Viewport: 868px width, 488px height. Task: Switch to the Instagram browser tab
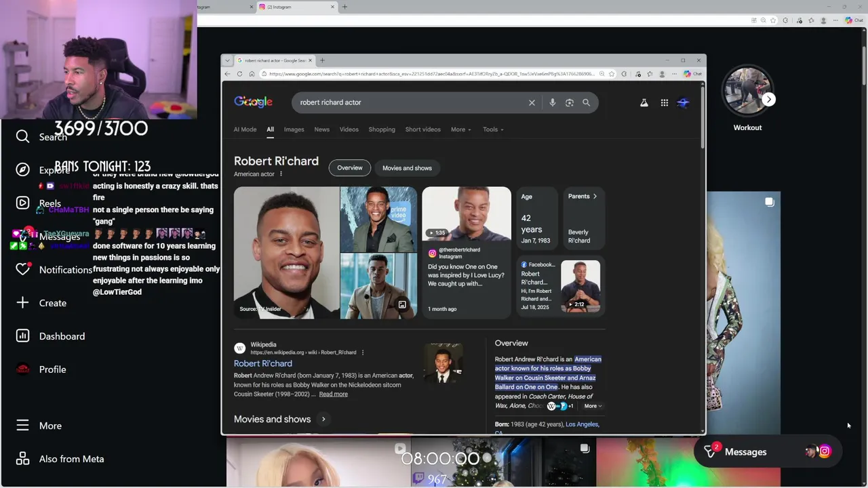pyautogui.click(x=295, y=7)
